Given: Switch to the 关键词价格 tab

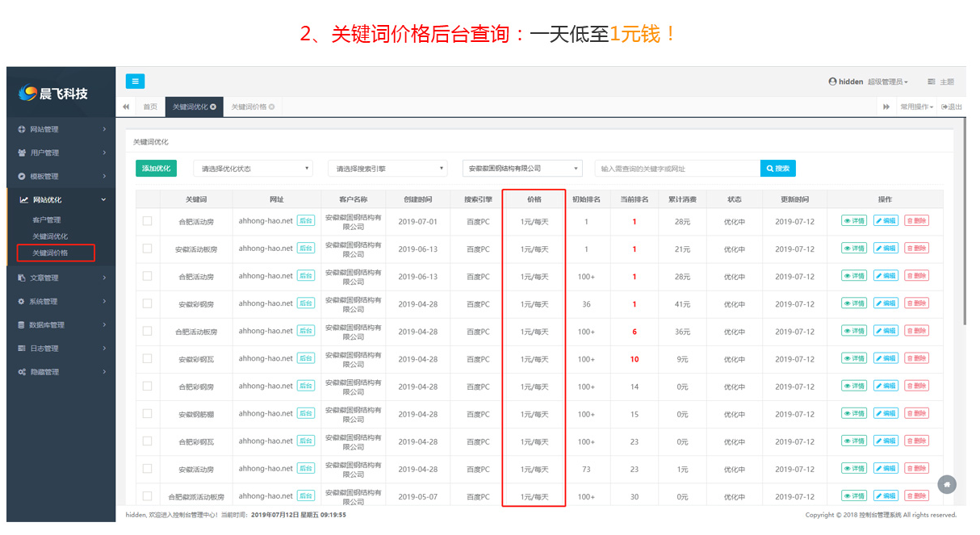Looking at the screenshot, I should click(253, 107).
